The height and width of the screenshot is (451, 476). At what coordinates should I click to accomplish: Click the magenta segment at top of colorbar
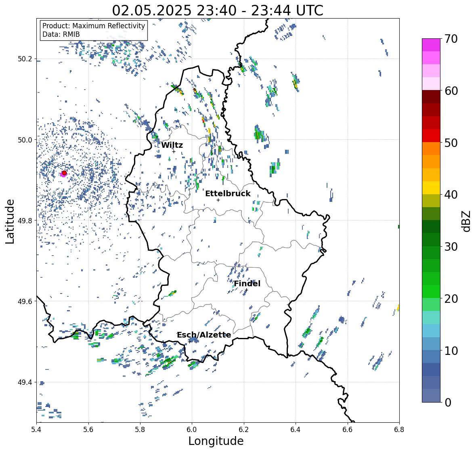click(431, 45)
